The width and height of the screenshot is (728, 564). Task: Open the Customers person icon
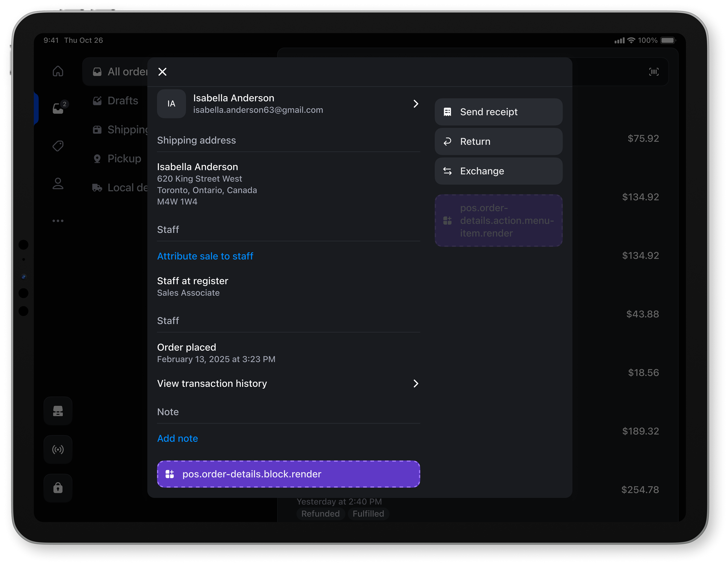coord(58,183)
